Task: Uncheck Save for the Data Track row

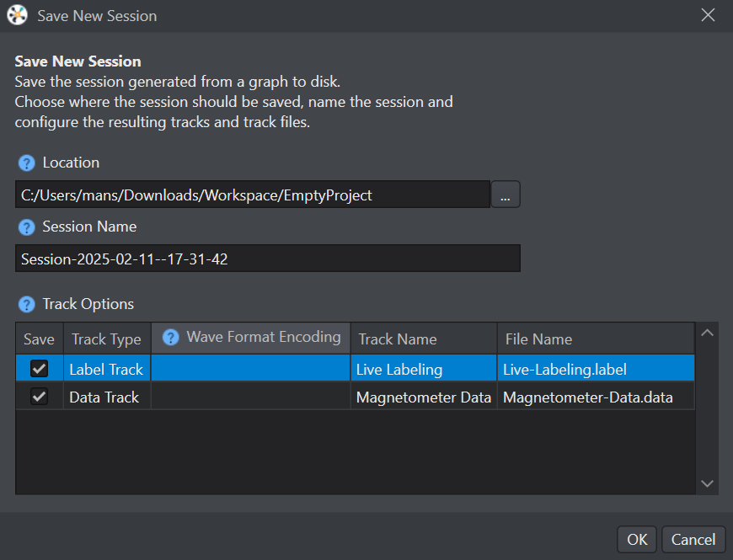Action: 40,397
